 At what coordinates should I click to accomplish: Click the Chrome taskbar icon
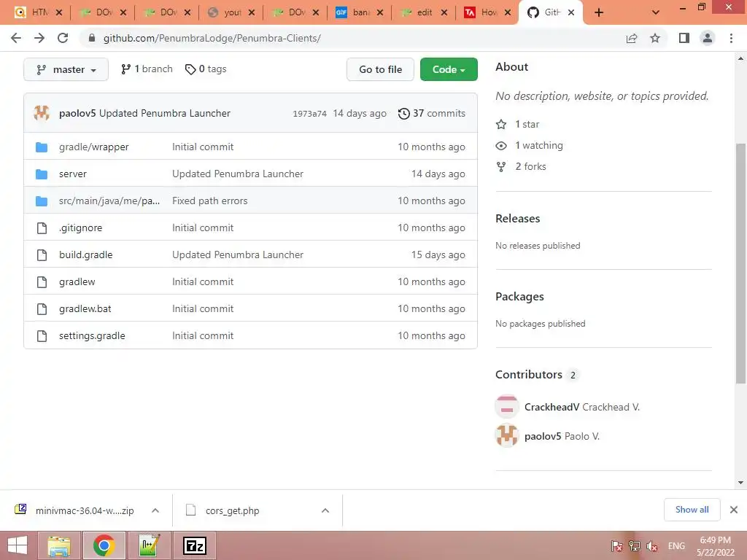104,545
